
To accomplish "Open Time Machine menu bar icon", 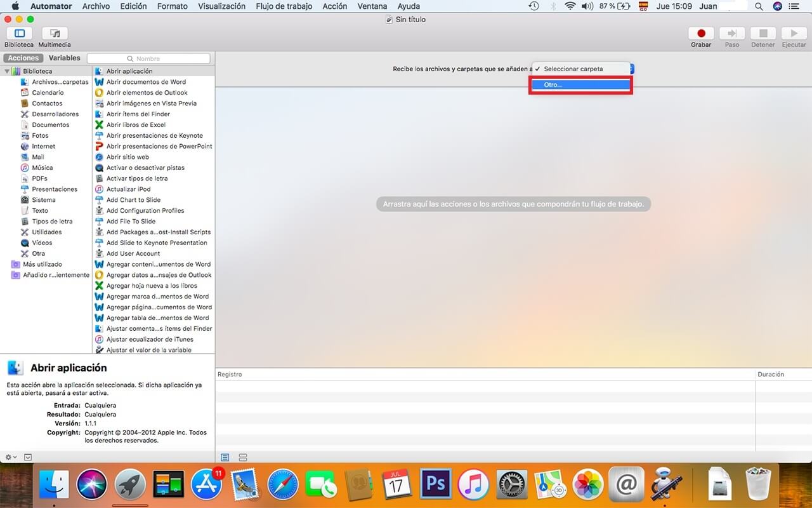I will 534,6.
